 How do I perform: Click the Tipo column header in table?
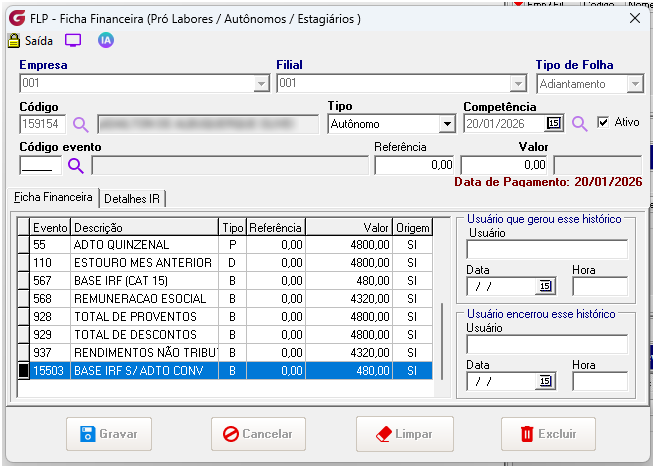pos(232,228)
